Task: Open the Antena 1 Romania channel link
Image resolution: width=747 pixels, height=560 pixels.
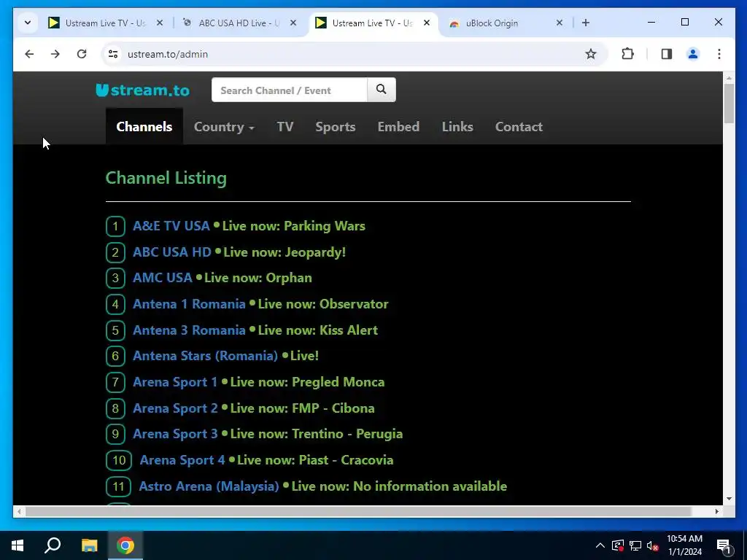Action: pos(189,304)
